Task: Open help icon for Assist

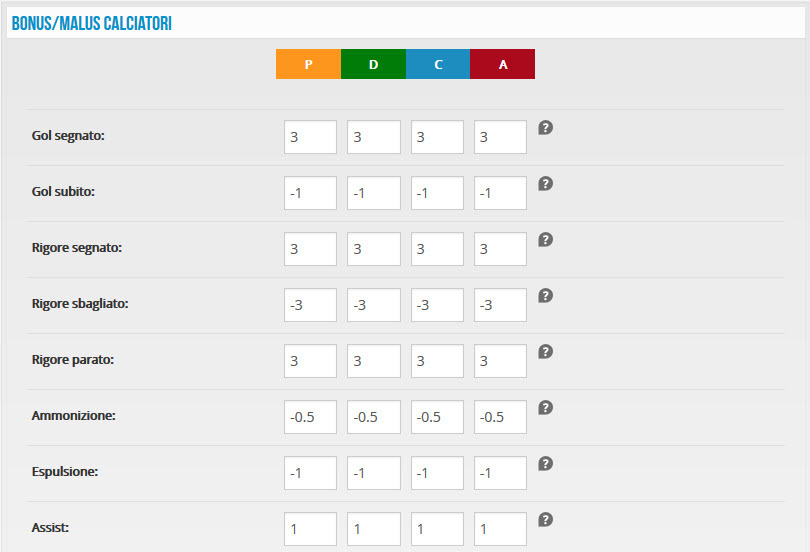Action: coord(546,519)
